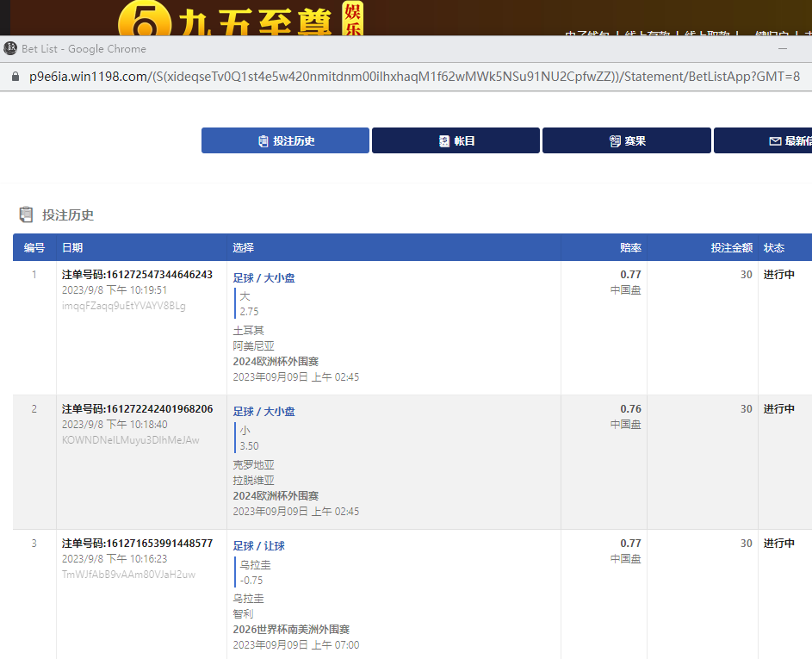Open the 赛果 results tab
This screenshot has width=812, height=659.
point(626,140)
